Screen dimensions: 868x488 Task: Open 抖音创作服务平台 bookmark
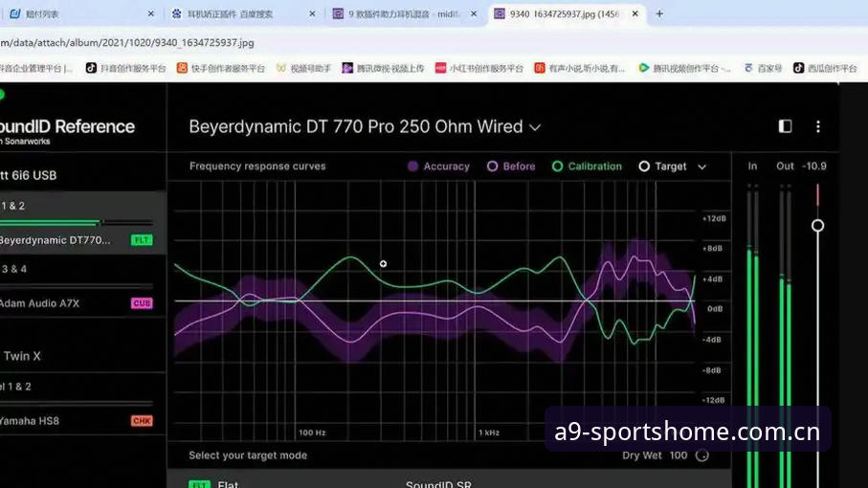(x=125, y=68)
